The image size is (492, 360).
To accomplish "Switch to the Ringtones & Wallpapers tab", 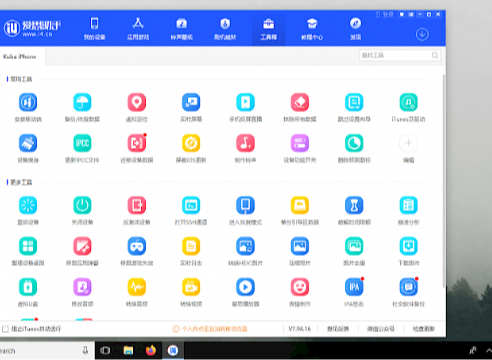I will pos(182,29).
